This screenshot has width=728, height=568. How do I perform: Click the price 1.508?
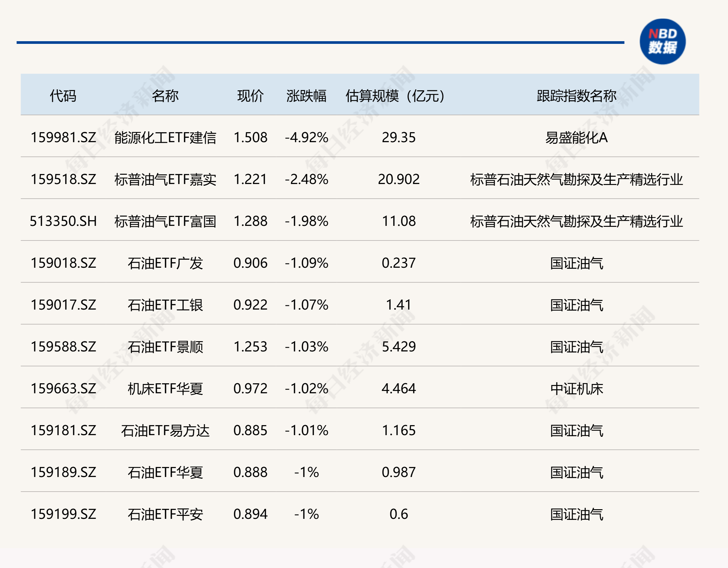(x=250, y=138)
